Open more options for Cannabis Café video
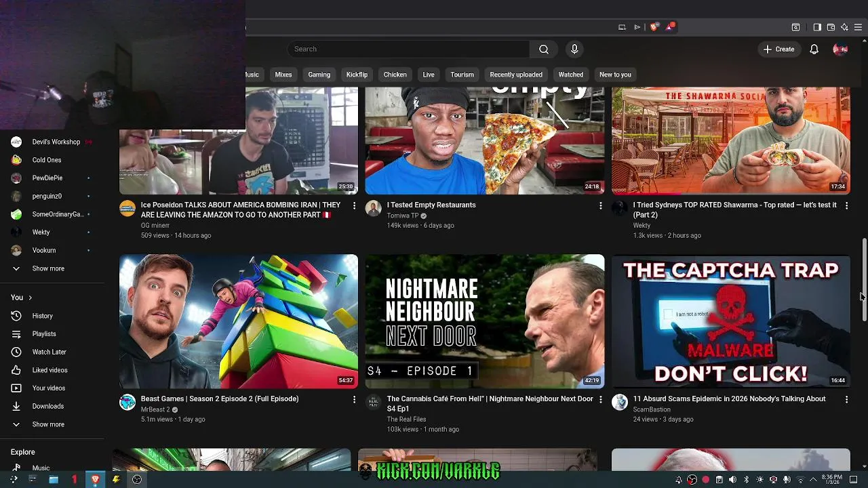Viewport: 868px width, 488px height. point(600,400)
